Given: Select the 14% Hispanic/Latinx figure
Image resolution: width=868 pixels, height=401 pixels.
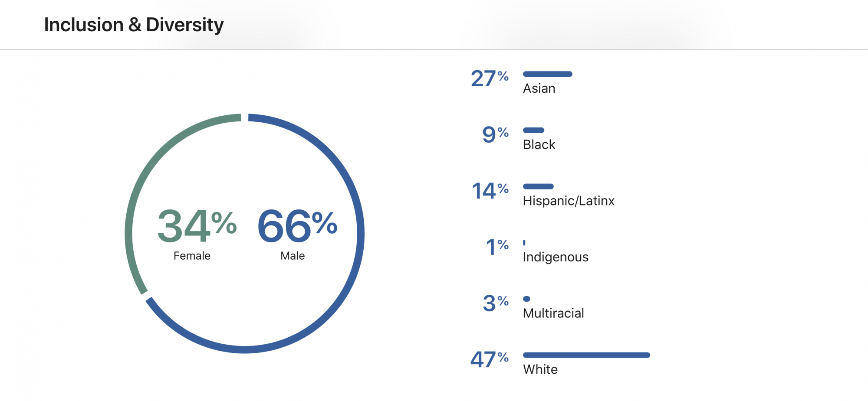Looking at the screenshot, I should [x=490, y=191].
